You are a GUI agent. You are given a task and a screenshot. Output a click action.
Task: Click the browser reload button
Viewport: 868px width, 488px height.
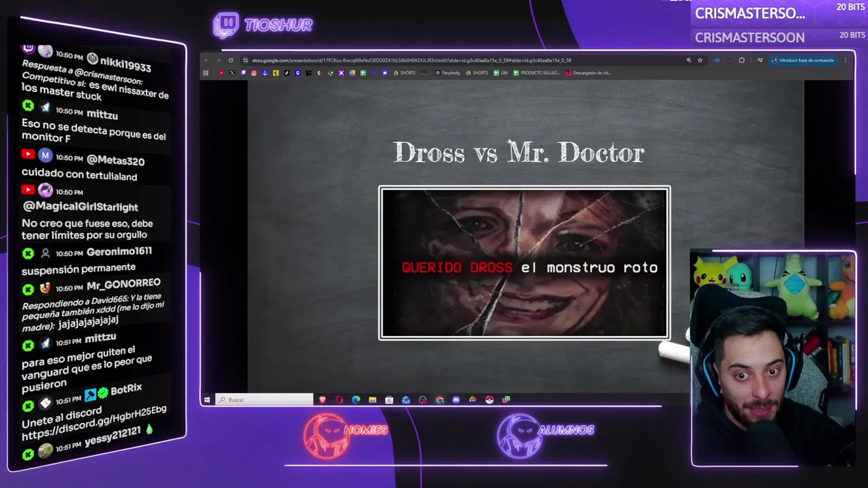click(231, 60)
